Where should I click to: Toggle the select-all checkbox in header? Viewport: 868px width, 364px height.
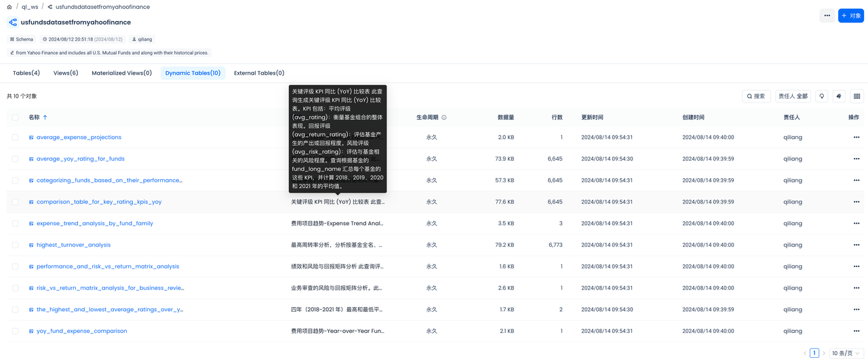coord(16,117)
